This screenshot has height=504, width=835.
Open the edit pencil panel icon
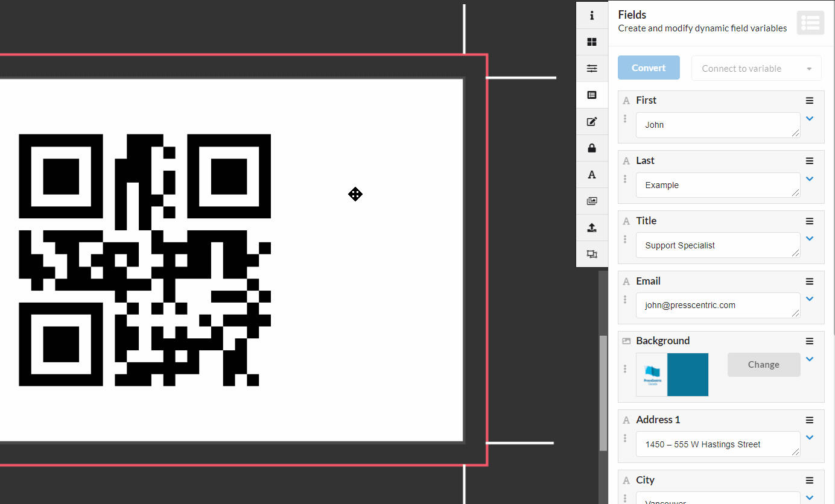(x=592, y=121)
